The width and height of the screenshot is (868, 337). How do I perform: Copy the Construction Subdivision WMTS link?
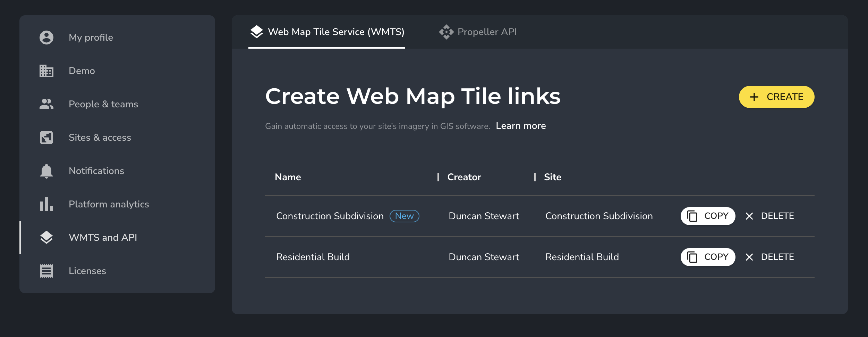tap(708, 216)
